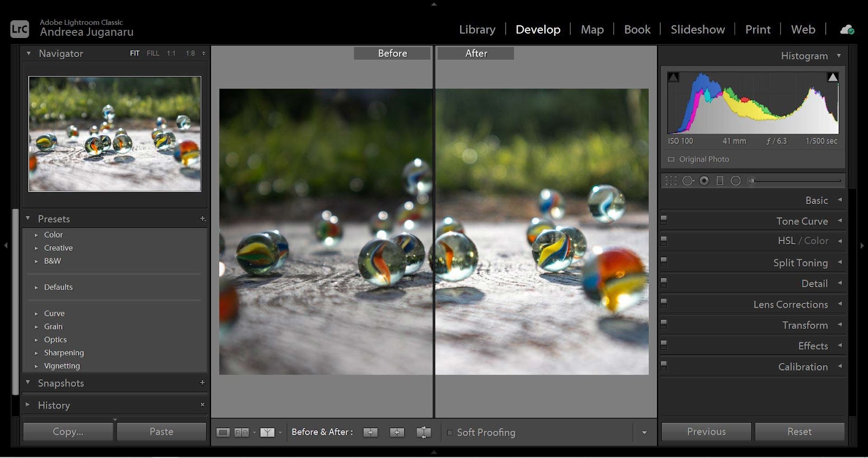Expand the Color presets group
The width and height of the screenshot is (868, 458).
coord(36,235)
